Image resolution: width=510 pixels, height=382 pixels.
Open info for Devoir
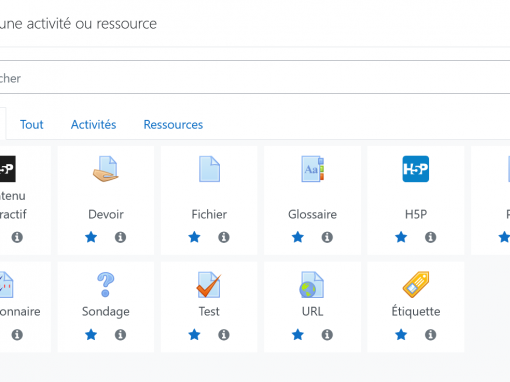[x=120, y=237]
